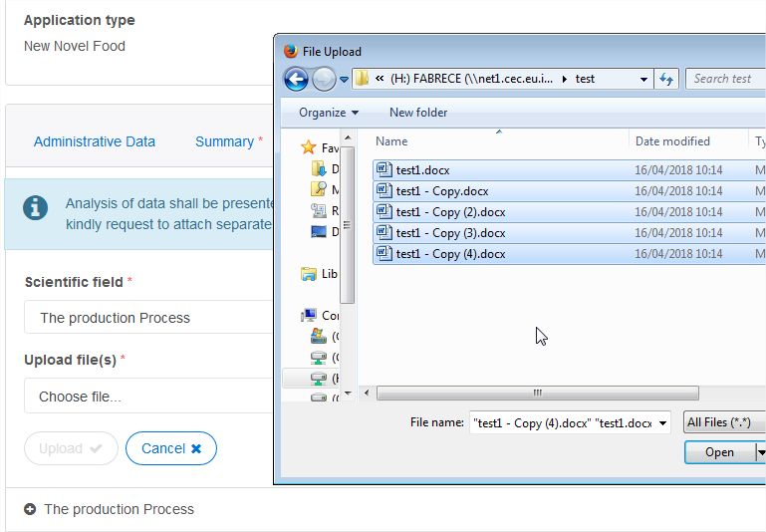
Task: Click the Libraries folder icon in sidebar
Action: coord(309,273)
